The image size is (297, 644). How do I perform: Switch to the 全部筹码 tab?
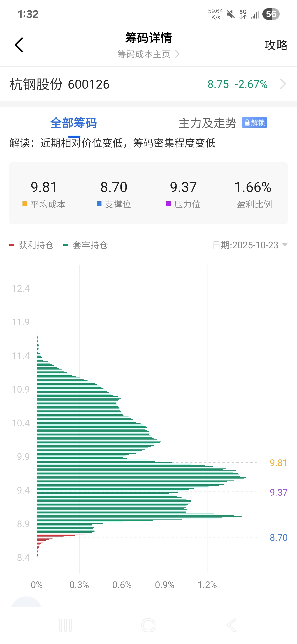[x=73, y=123]
